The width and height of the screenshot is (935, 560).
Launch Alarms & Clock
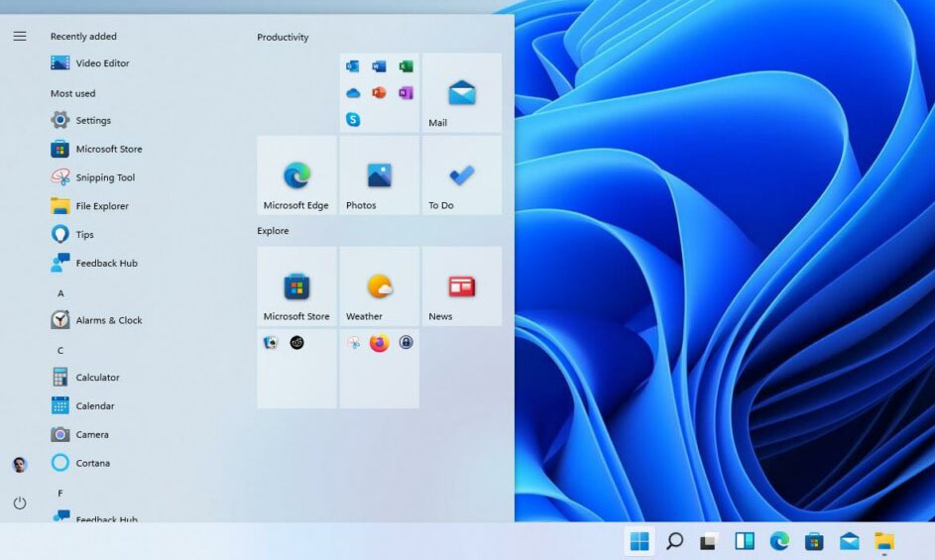pos(96,320)
